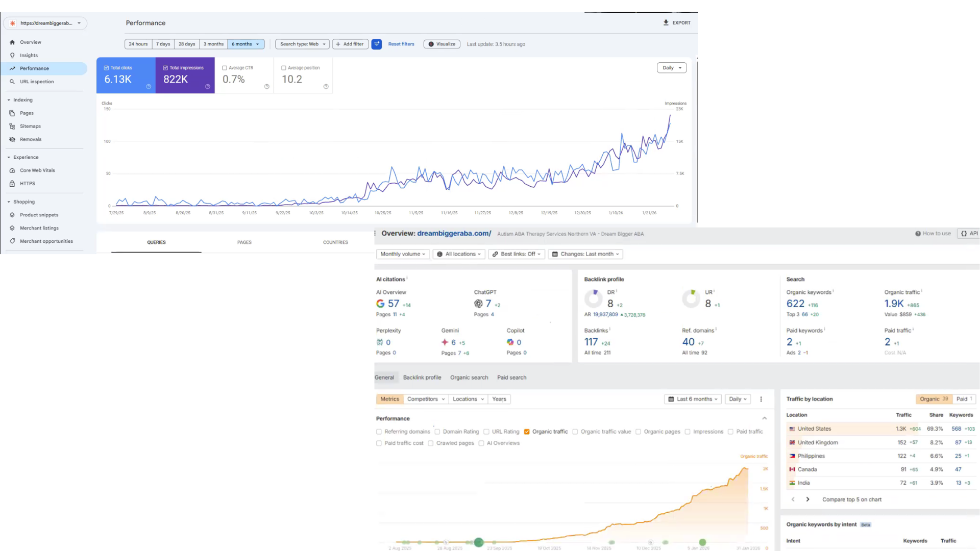
Task: Click the Reset filters link
Action: point(401,44)
